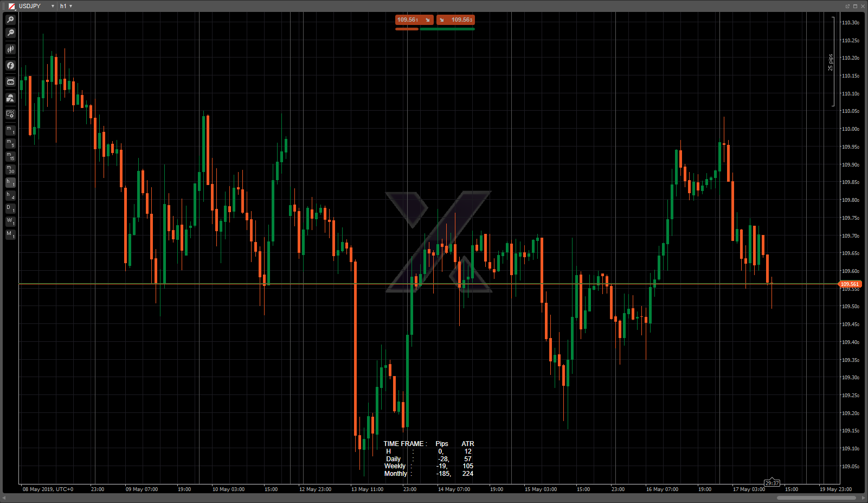The height and width of the screenshot is (503, 868).
Task: Click the green buy sentiment bar
Action: [447, 29]
